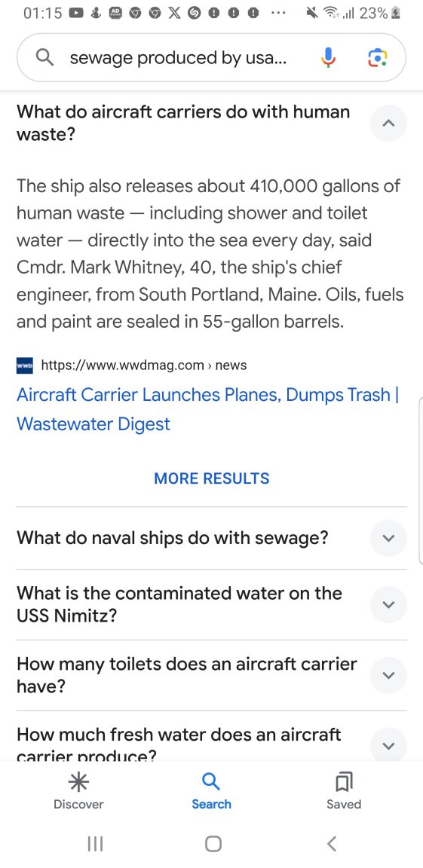Tap the search query text field
This screenshot has width=423, height=868.
pyautogui.click(x=178, y=58)
